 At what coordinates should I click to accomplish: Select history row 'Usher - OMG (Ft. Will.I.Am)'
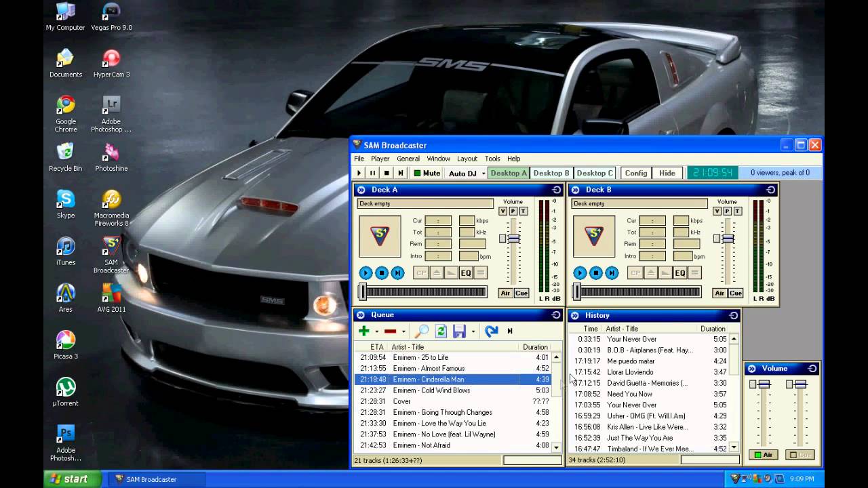649,416
